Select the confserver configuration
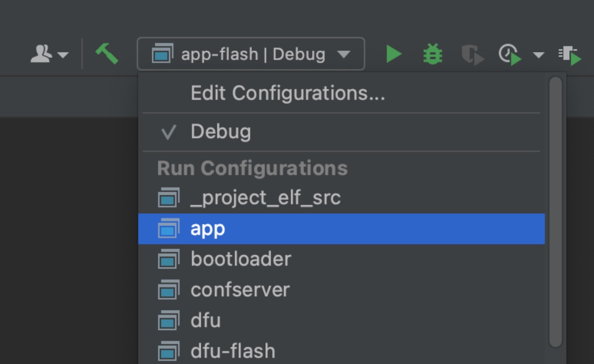 click(x=341, y=290)
